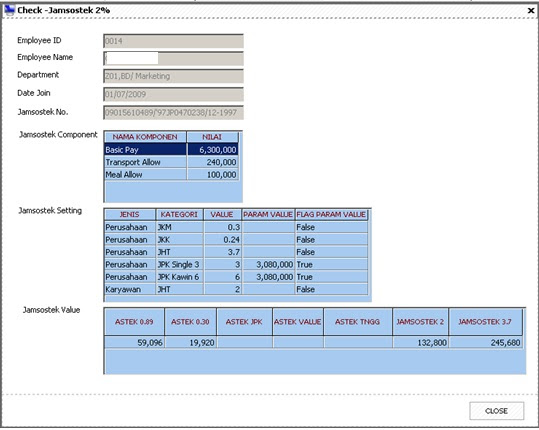This screenshot has width=539, height=430.
Task: Select the JKK category cell
Action: [x=179, y=240]
